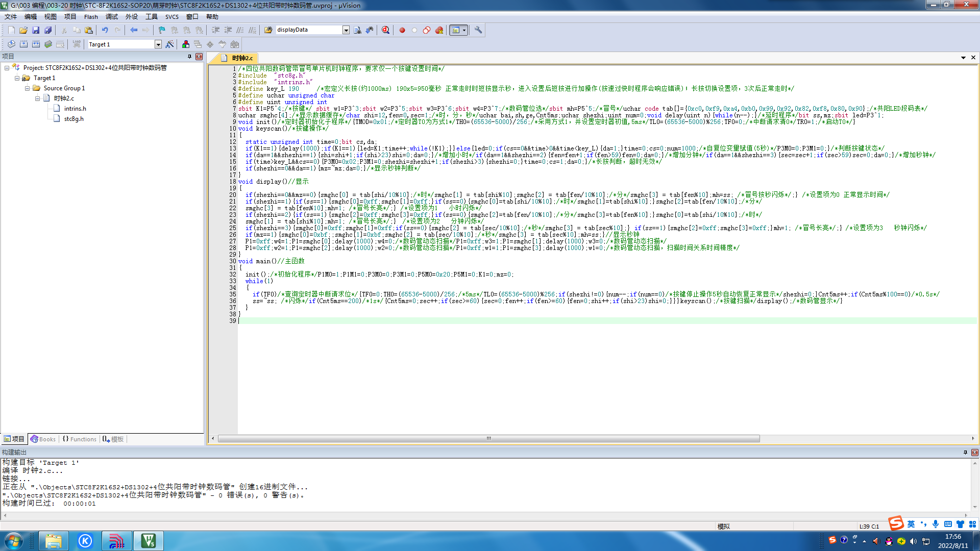Select stc8g.h in the project tree
The height and width of the screenshot is (551, 980).
coord(73,119)
